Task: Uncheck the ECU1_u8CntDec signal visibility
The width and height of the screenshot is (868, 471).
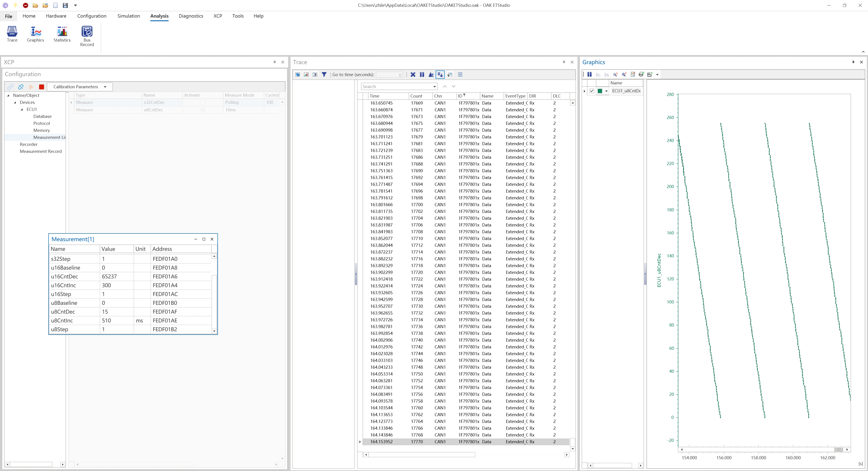Action: click(592, 91)
